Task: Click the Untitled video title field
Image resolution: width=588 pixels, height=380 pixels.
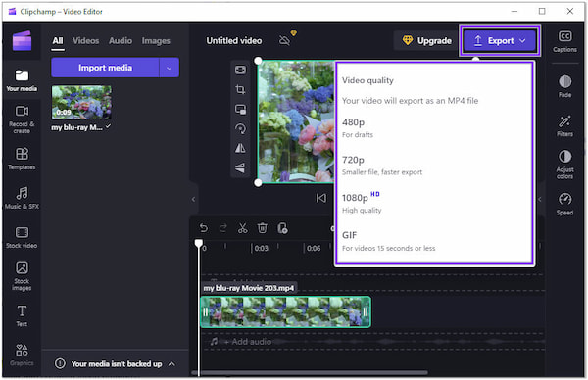Action: point(234,40)
